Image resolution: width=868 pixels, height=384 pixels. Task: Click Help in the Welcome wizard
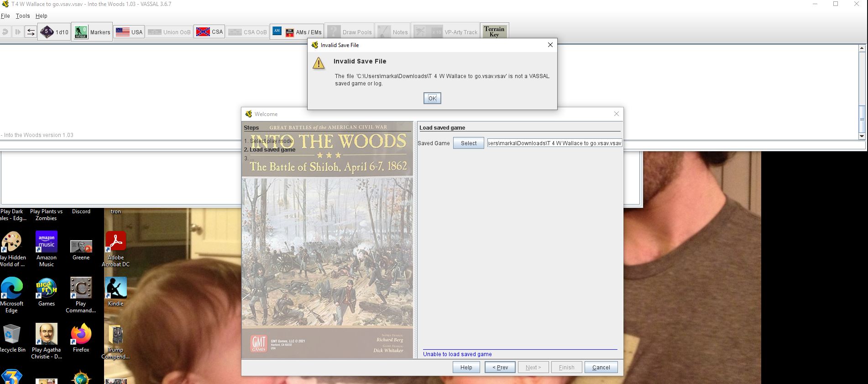(466, 367)
